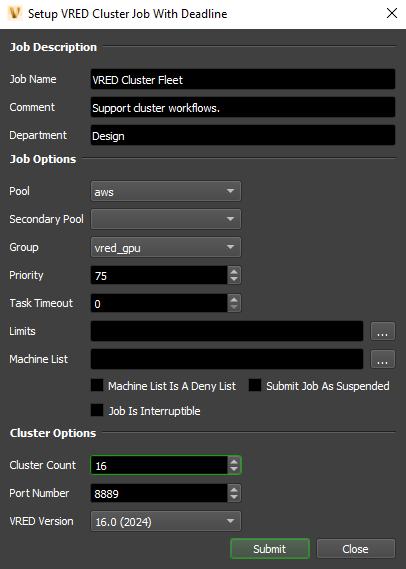
Task: Decrease Port Number with down arrow
Action: 234,498
